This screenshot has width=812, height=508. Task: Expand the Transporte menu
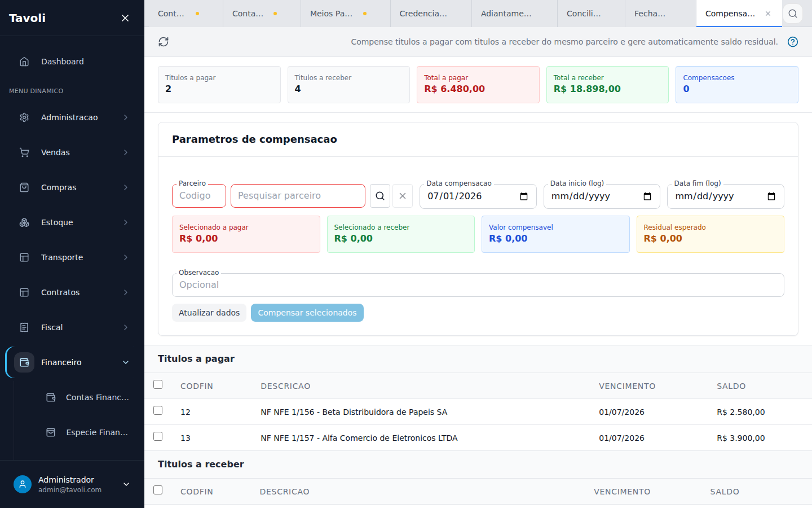pyautogui.click(x=126, y=257)
